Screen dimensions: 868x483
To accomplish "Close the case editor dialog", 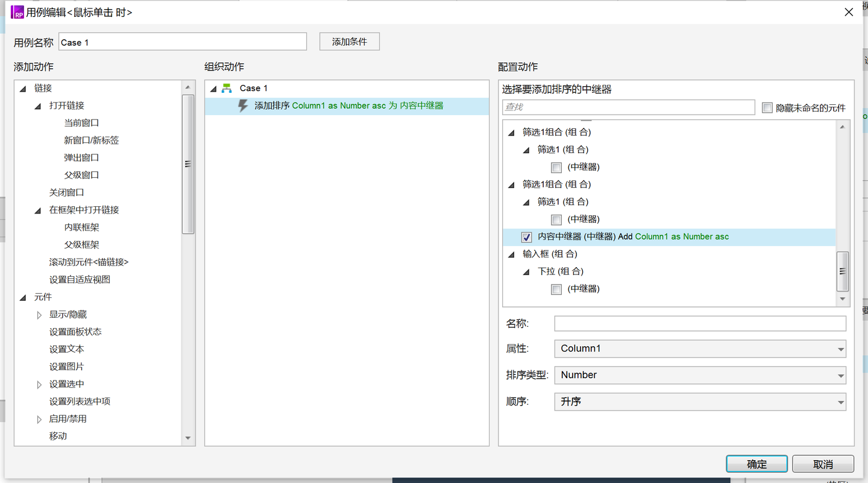I will click(x=849, y=12).
